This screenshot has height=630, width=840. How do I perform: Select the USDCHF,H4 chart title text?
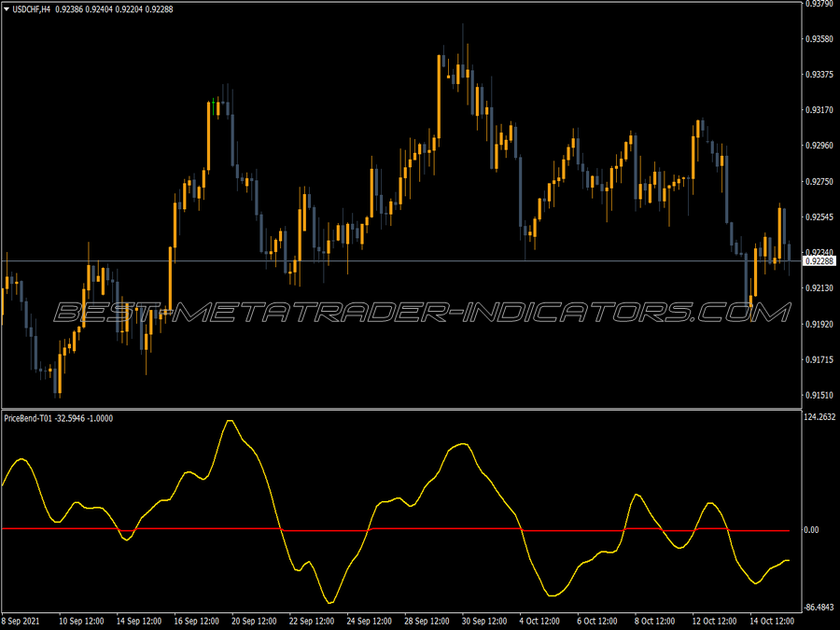click(x=31, y=9)
